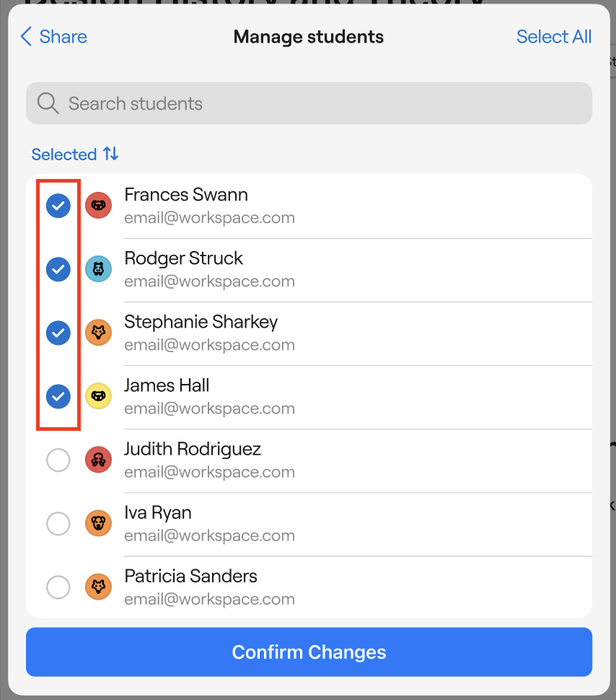Click Judith Rodriguez's red avatar icon
This screenshot has height=700, width=616.
coord(98,460)
